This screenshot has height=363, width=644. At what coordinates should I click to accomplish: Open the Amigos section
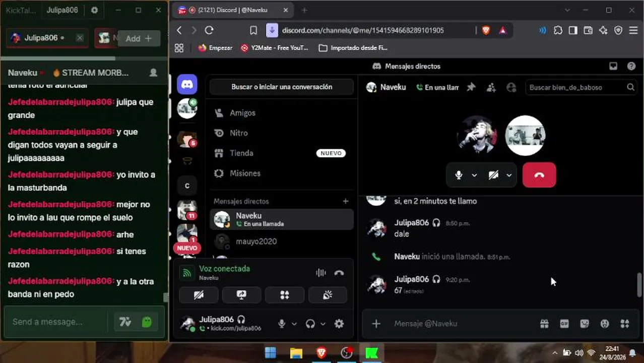click(281, 113)
